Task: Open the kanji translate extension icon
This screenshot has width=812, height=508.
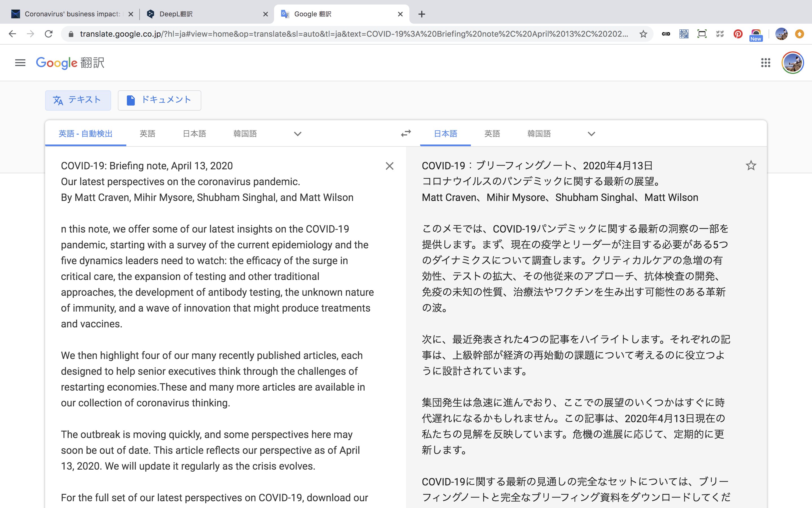Action: (x=684, y=34)
